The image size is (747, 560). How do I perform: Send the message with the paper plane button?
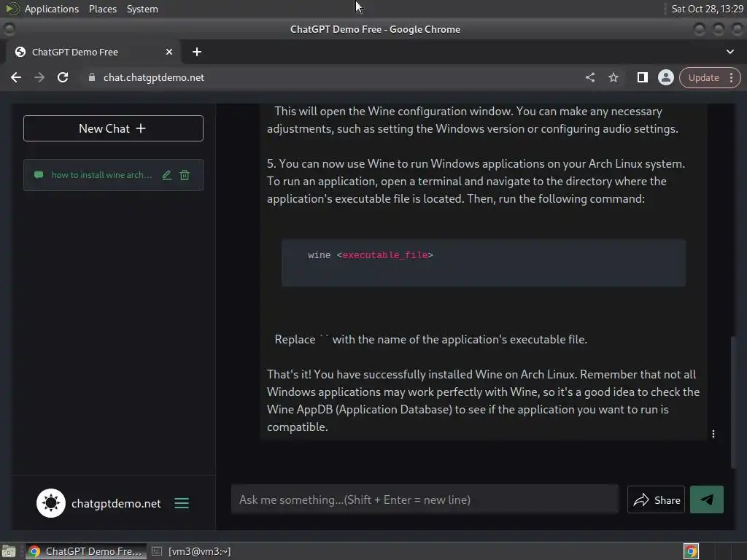(x=706, y=499)
